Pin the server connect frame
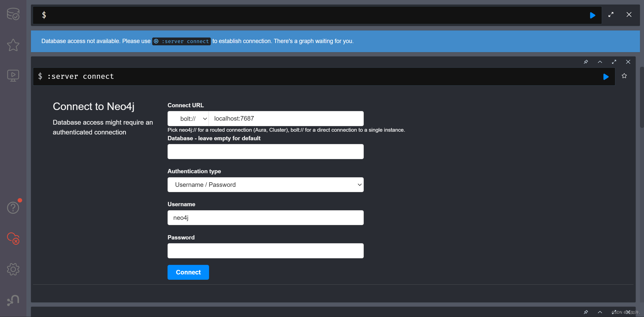 pyautogui.click(x=586, y=62)
